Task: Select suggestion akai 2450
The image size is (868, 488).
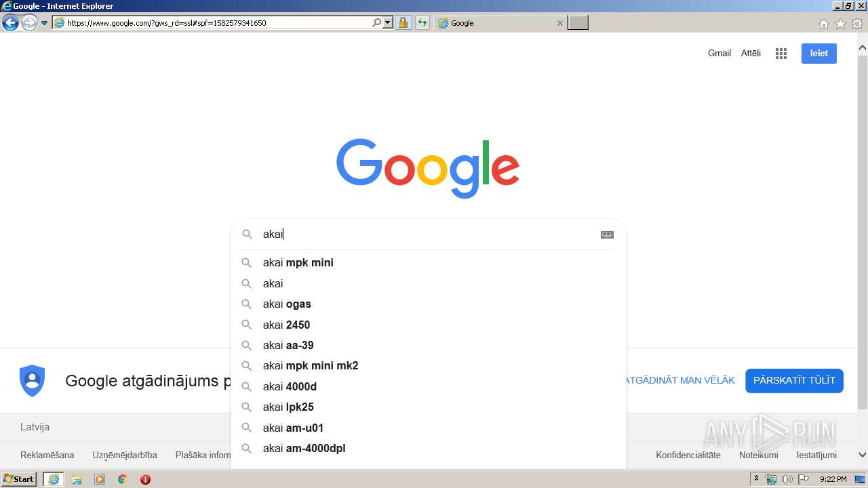Action: point(429,325)
